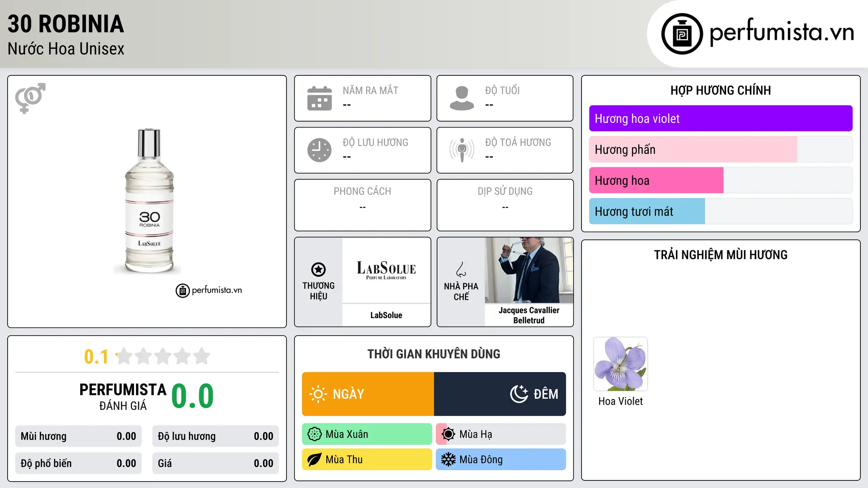
Task: Click the THỜI GIAN KHUYÊN DÙNG heading
Action: point(434,354)
